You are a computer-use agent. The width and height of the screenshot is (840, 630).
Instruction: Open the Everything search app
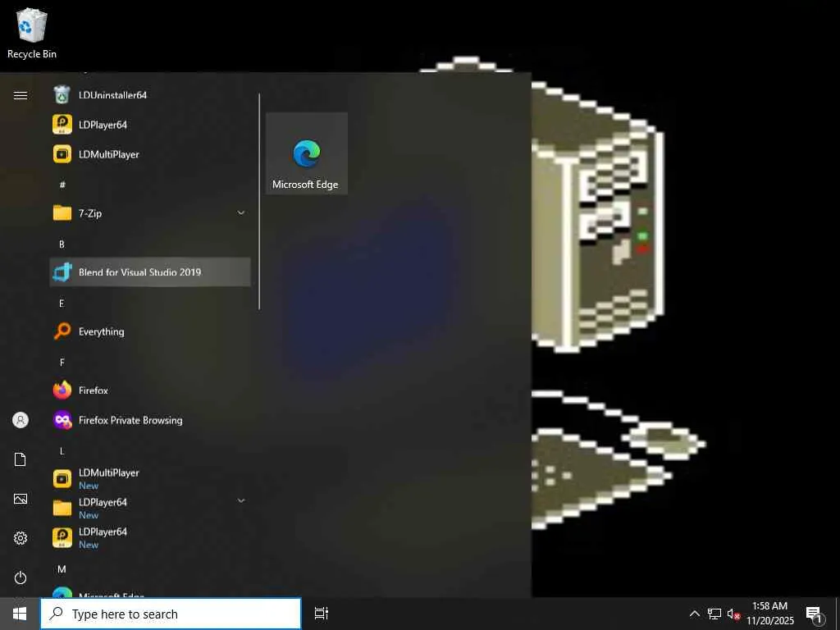point(150,331)
